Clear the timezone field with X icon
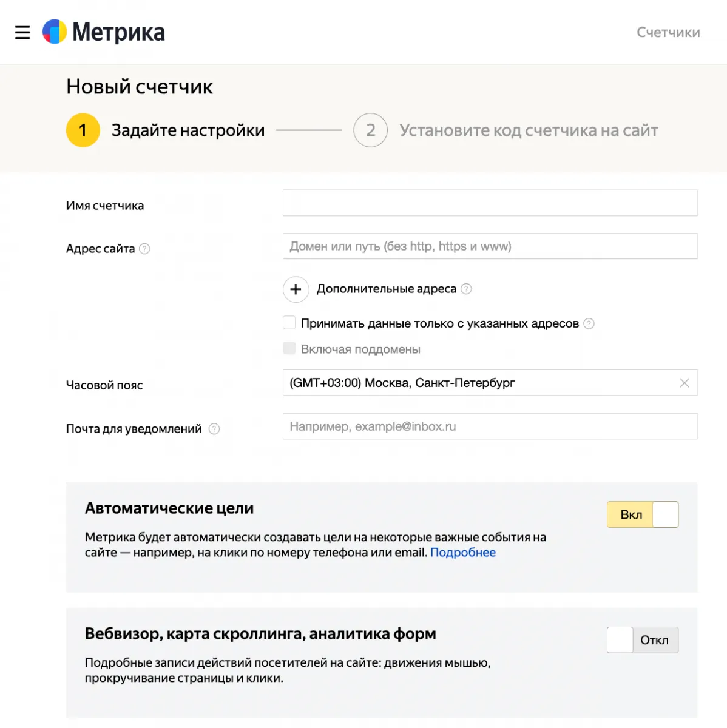The image size is (727, 728). coord(685,383)
